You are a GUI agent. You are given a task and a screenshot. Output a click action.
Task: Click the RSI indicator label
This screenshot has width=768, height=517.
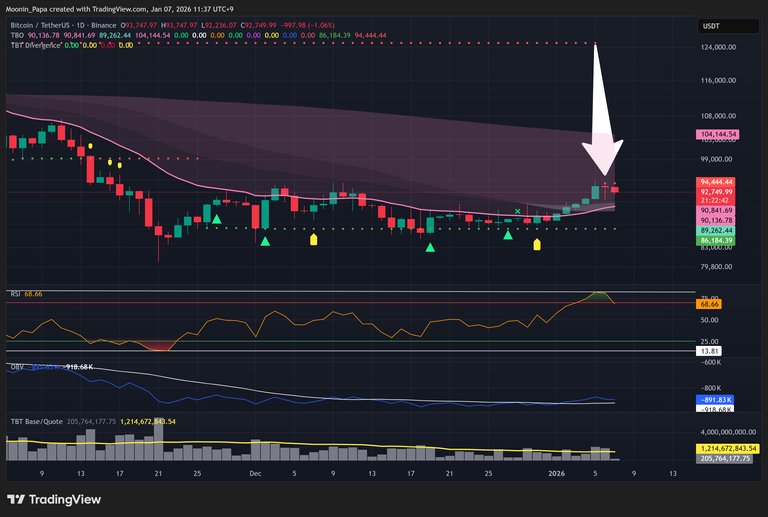[x=16, y=293]
